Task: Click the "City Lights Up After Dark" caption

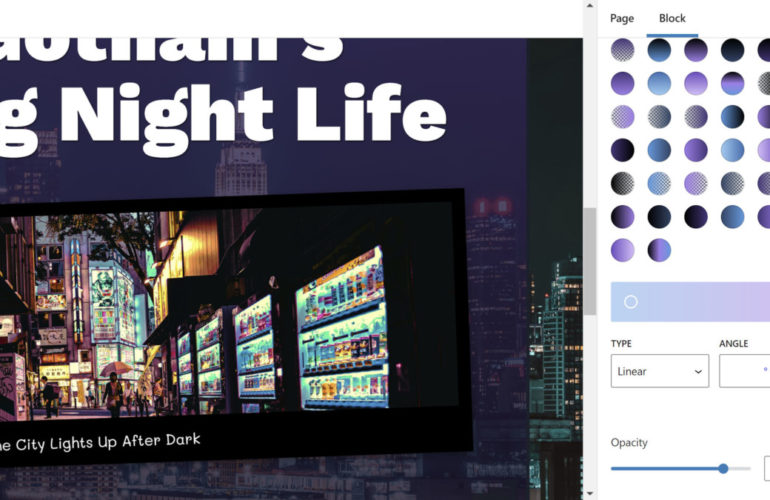Action: (x=100, y=441)
